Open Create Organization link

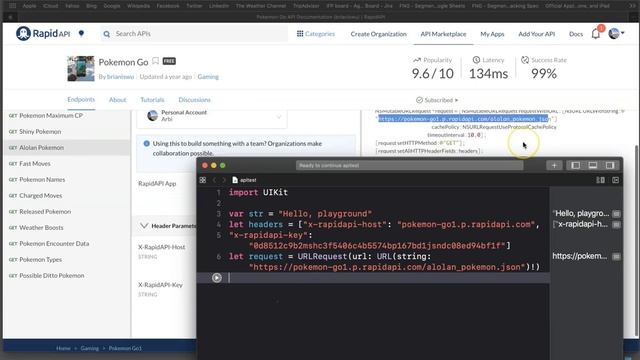pos(378,34)
